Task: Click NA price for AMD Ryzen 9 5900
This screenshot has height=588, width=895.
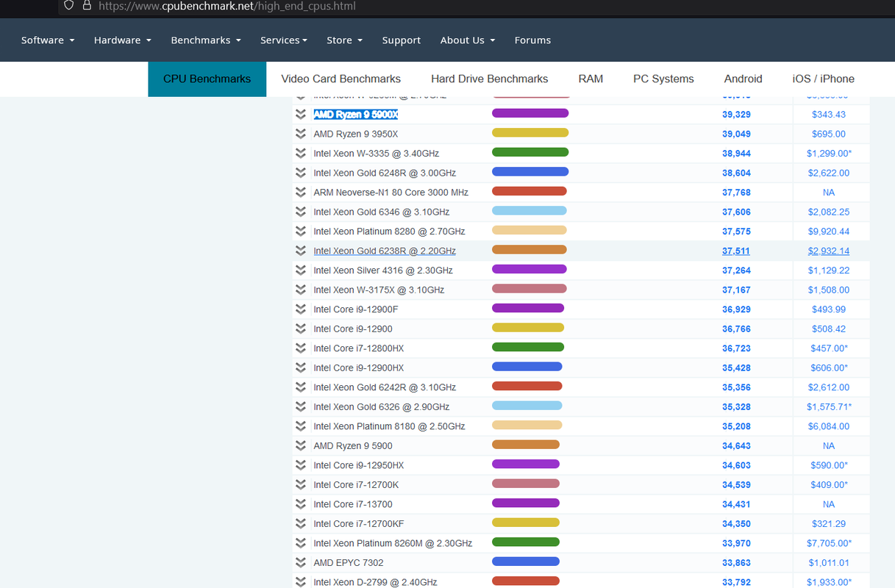Action: click(829, 445)
